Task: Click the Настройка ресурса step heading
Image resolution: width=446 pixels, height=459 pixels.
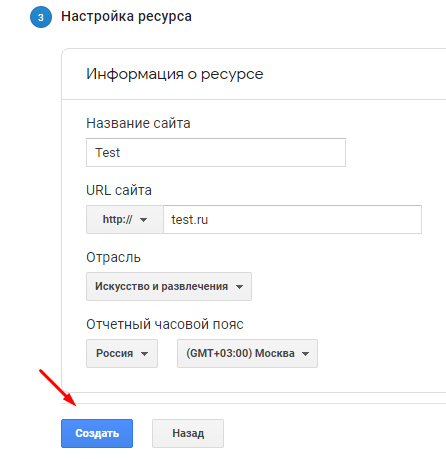Action: (126, 16)
